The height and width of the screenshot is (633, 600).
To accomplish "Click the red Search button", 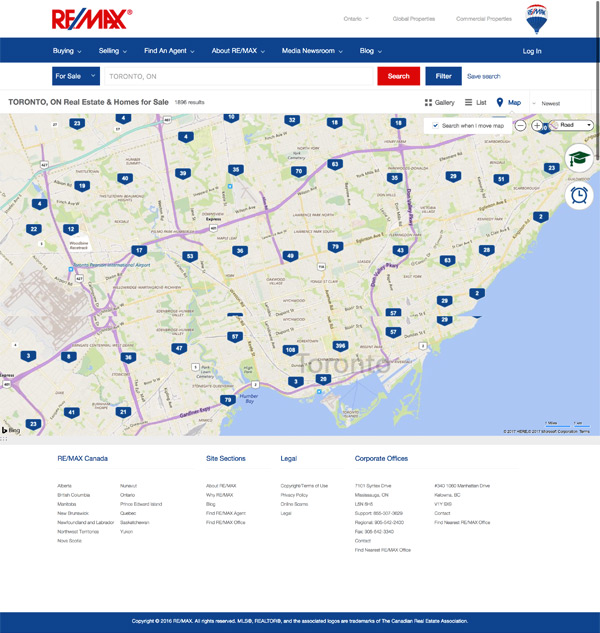I will point(399,76).
